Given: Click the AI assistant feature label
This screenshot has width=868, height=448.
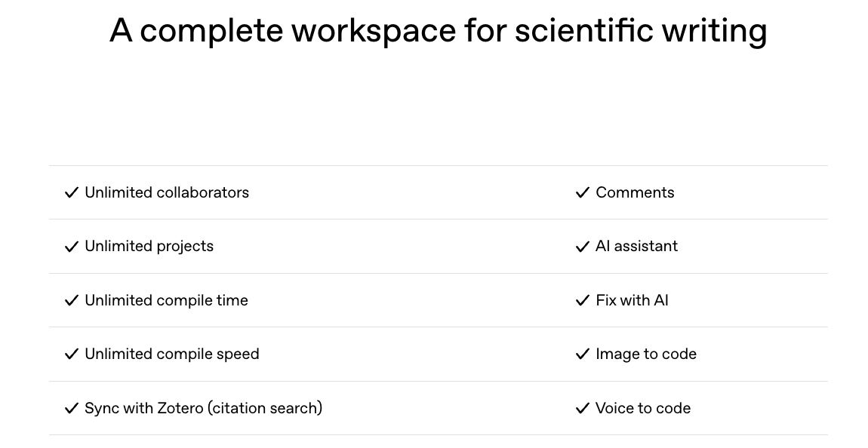Looking at the screenshot, I should [636, 246].
